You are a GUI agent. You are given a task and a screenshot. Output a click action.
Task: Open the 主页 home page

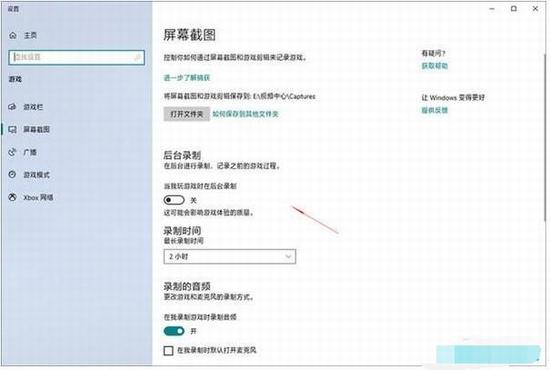point(30,35)
